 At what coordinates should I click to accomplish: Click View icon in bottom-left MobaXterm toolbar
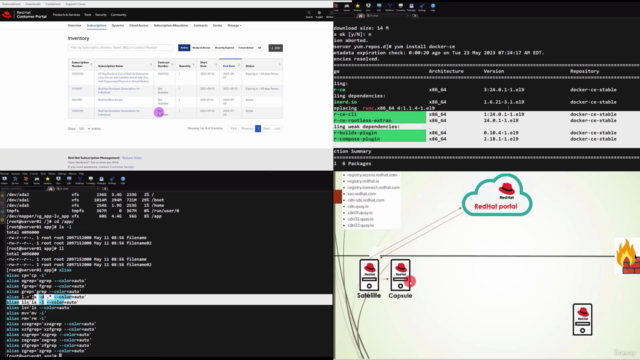coord(58,180)
